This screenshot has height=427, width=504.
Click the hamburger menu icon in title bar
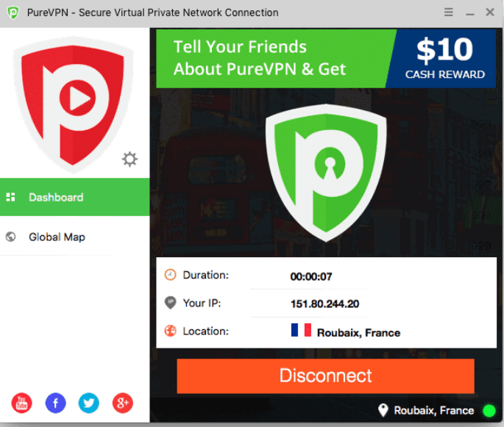coord(449,12)
